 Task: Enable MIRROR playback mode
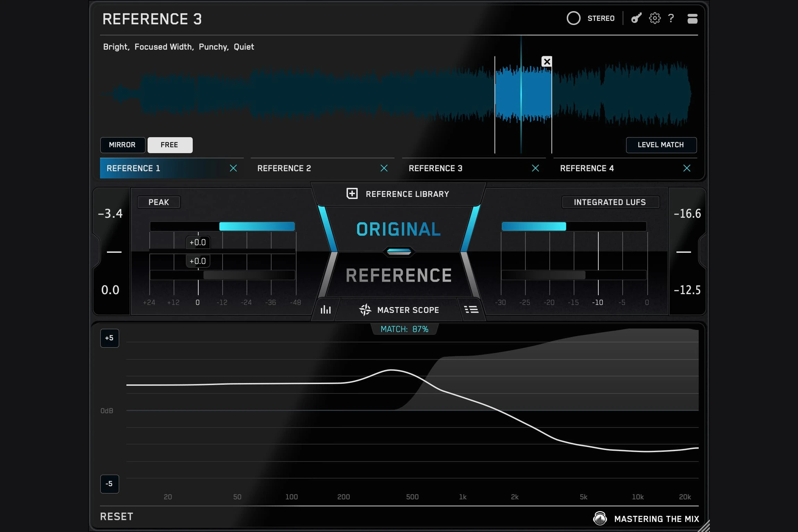coord(123,145)
